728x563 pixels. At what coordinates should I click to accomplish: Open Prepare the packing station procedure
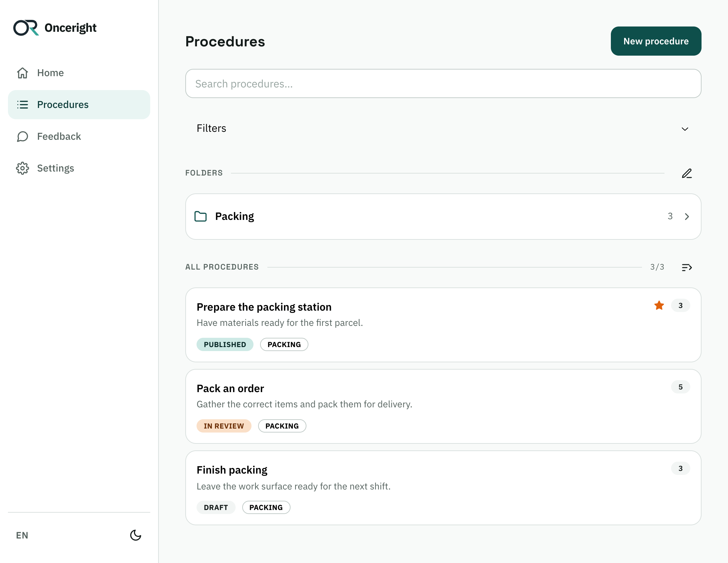tap(443, 325)
